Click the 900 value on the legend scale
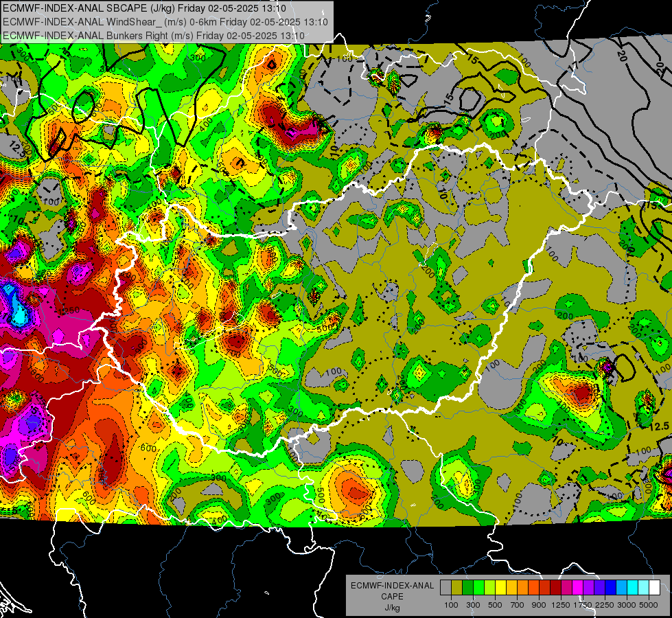This screenshot has height=618, width=672. [539, 605]
